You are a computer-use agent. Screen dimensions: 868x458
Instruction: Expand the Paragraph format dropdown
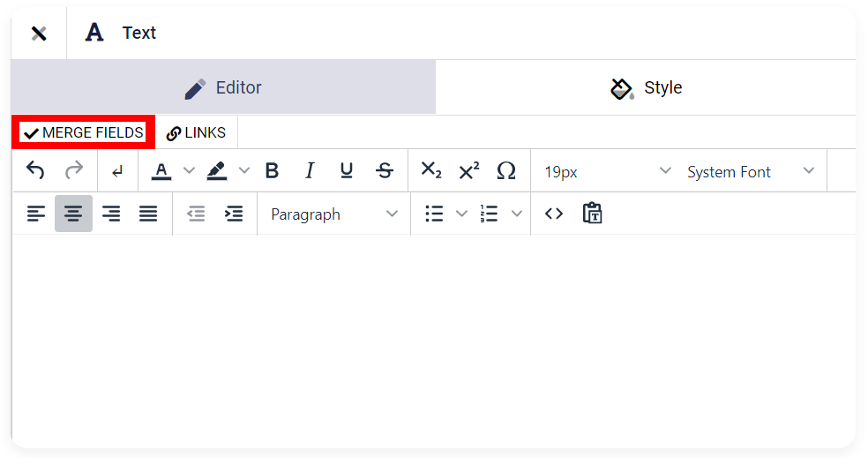[x=333, y=214]
